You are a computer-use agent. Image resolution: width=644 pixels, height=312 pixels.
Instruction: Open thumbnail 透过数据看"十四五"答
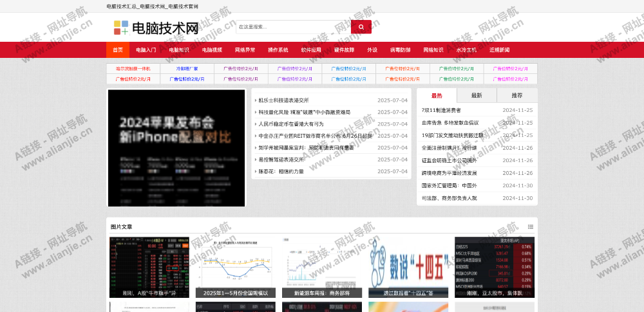point(408,267)
